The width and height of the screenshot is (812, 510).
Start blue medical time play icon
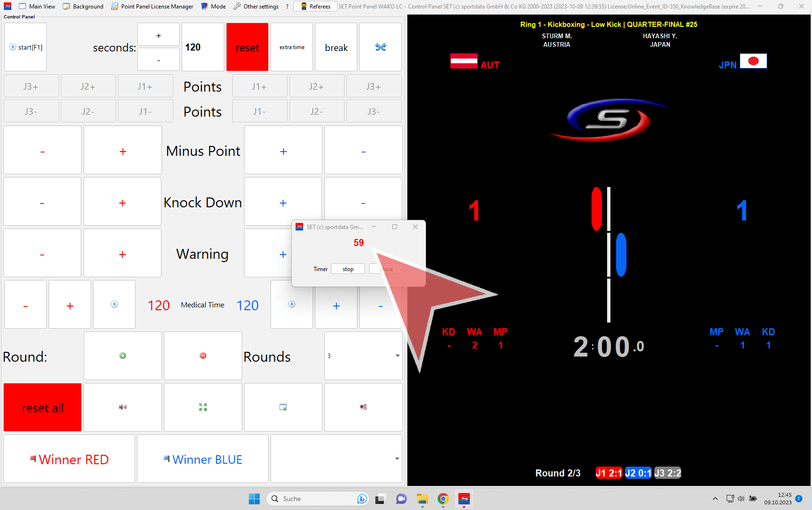292,305
